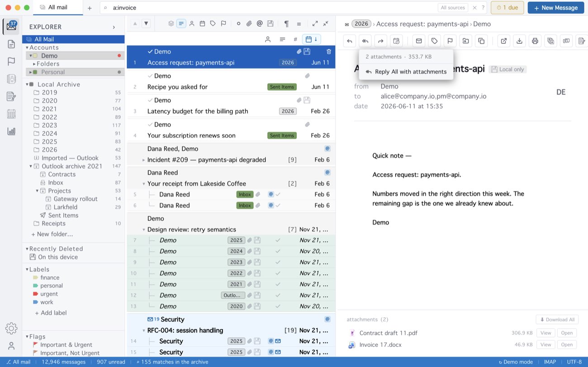The width and height of the screenshot is (588, 367).
Task: Collapse the Local Archive tree
Action: pyautogui.click(x=27, y=85)
